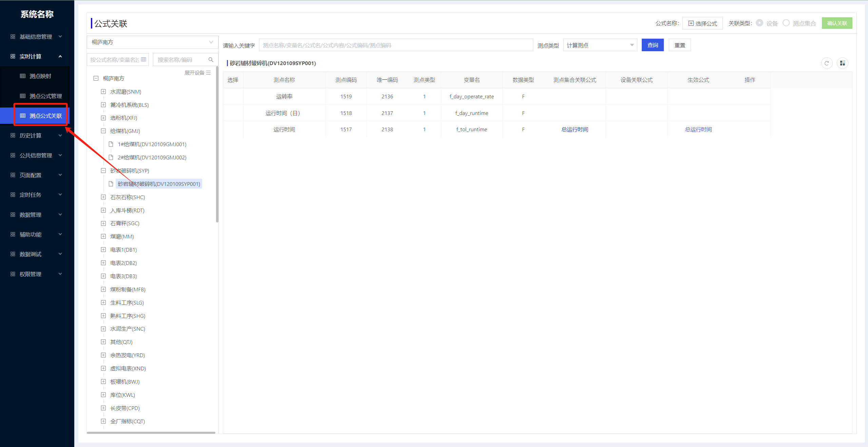Click the refresh table icon
Screen dimensions: 868x447
click(x=827, y=63)
